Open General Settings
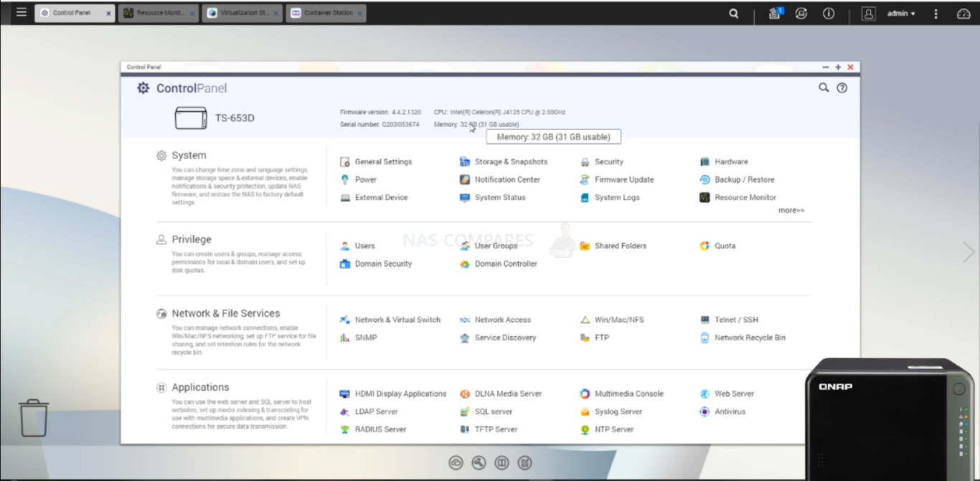Image resolution: width=980 pixels, height=481 pixels. pyautogui.click(x=376, y=162)
